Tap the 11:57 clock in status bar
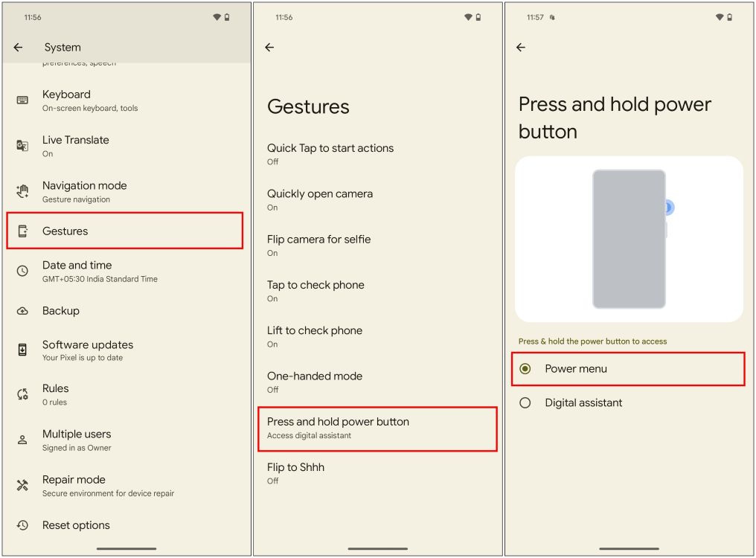Viewport: 756px width, 558px height. pyautogui.click(x=535, y=17)
